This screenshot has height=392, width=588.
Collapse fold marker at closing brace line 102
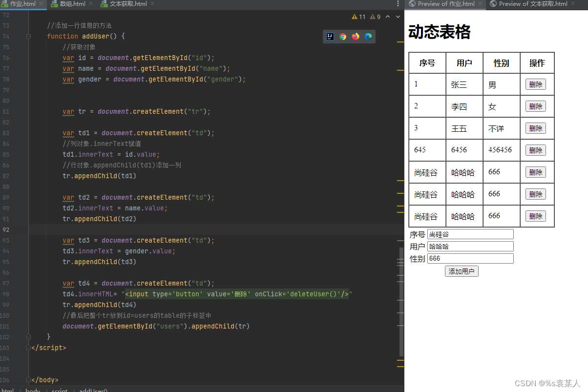click(x=28, y=337)
